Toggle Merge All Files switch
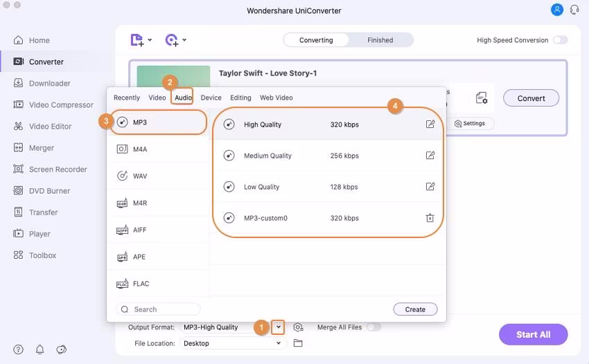589x364 pixels. coord(373,327)
